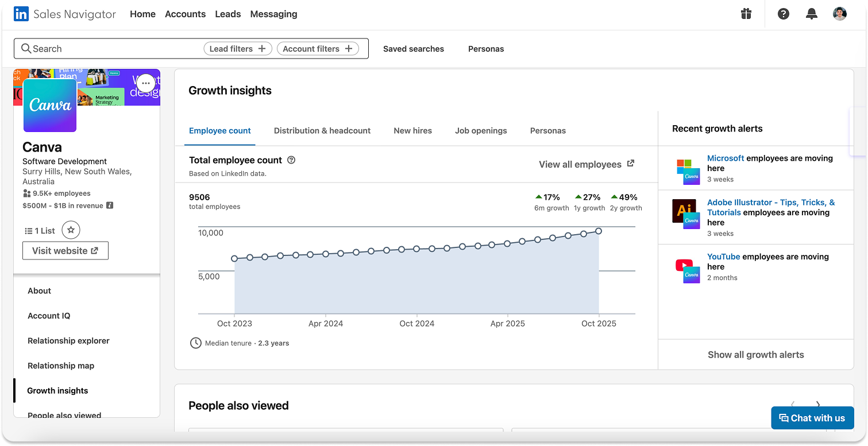Click Show all growth alerts

[x=756, y=355]
